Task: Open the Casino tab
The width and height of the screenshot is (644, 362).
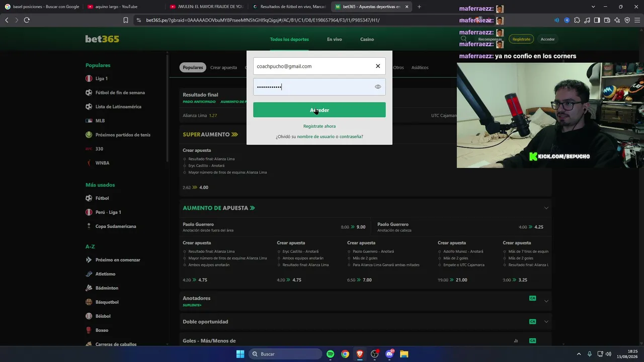Action: tap(367, 39)
